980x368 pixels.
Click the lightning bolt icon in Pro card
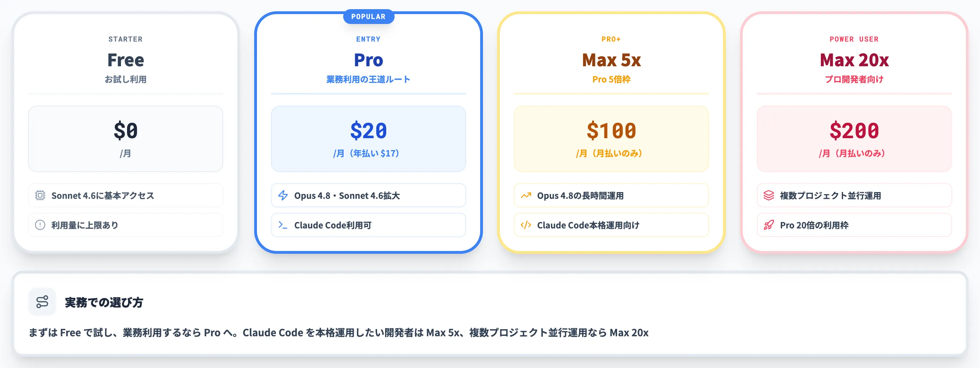click(283, 195)
